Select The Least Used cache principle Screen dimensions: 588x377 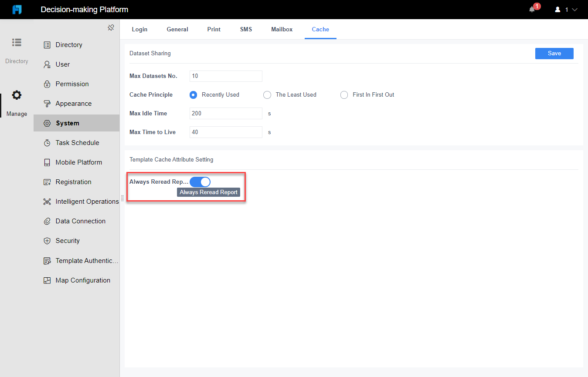(267, 94)
